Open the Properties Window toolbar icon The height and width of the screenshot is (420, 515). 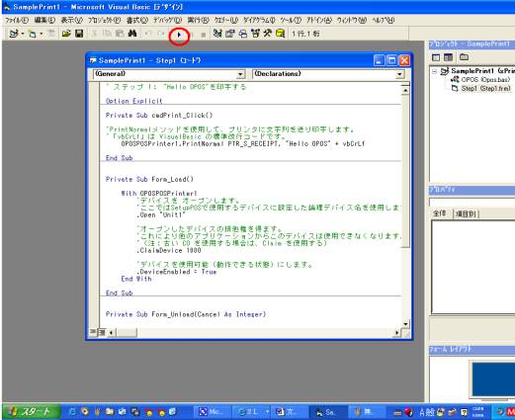[x=230, y=34]
